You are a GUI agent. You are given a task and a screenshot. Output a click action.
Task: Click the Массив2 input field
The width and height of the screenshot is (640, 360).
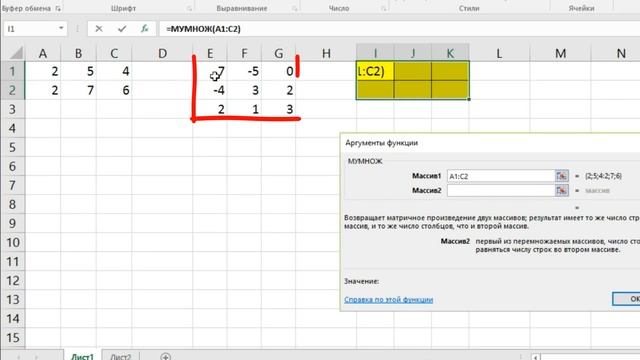tap(501, 191)
